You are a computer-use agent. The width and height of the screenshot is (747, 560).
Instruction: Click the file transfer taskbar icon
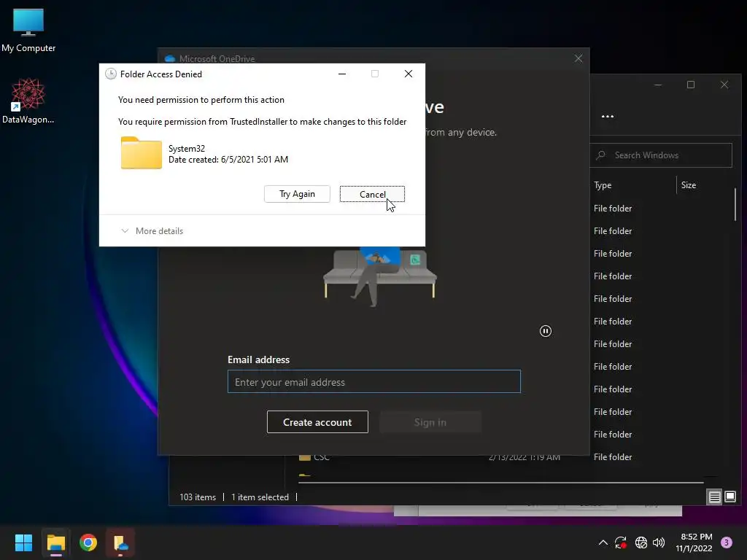click(120, 542)
